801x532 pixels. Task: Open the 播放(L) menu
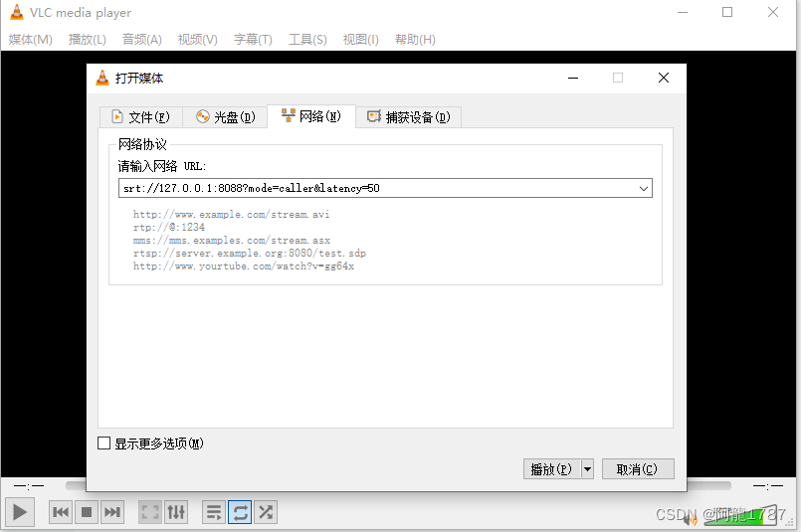[88, 40]
